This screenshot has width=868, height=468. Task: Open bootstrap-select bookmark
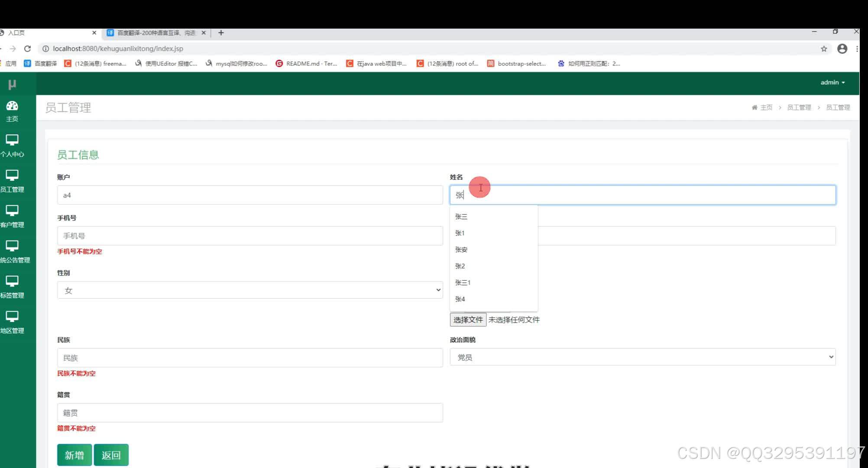(x=516, y=63)
